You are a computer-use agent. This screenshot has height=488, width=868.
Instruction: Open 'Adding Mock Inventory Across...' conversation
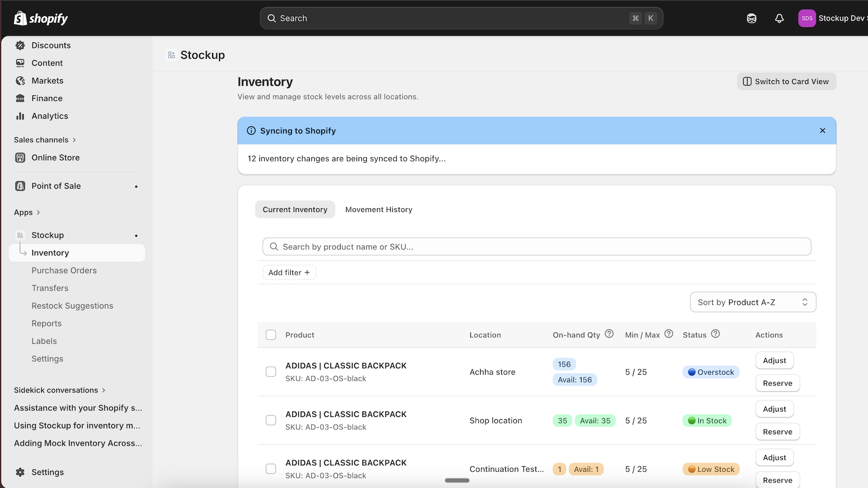78,444
